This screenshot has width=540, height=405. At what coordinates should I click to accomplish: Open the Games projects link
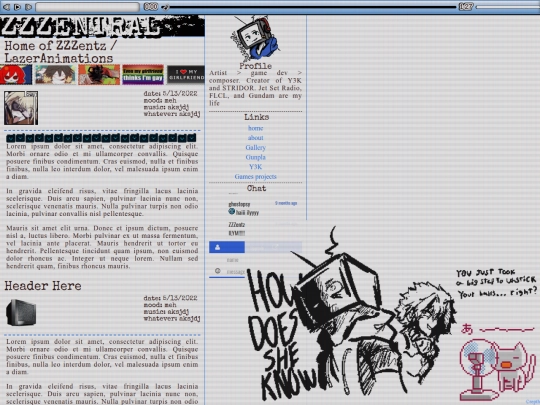(x=256, y=176)
